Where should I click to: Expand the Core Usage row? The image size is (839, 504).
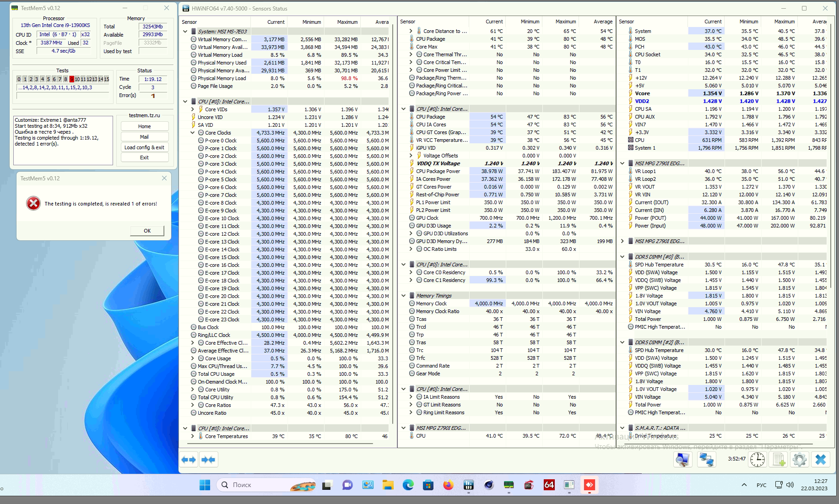(x=193, y=358)
